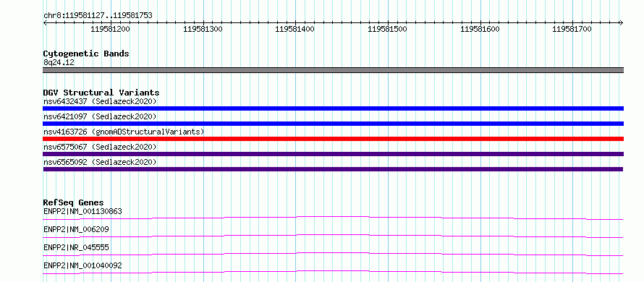Click the DGV Structural Variants track title
This screenshot has width=644, height=282.
[101, 93]
